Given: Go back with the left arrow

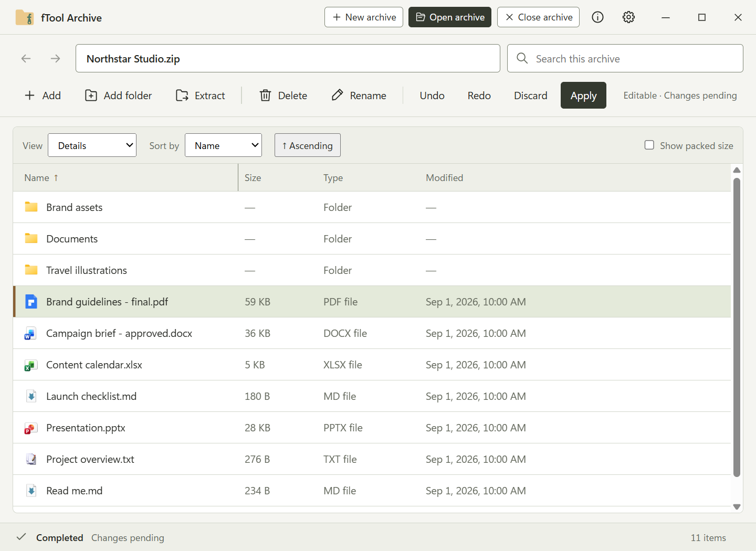Looking at the screenshot, I should pos(26,58).
